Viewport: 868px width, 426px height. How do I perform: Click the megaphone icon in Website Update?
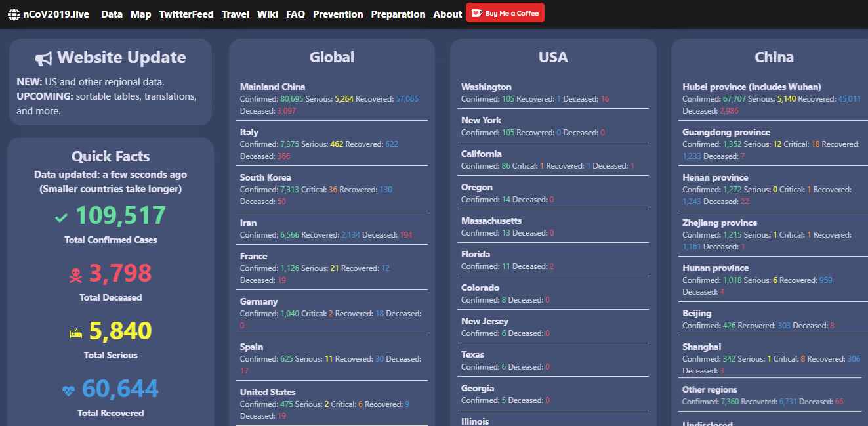click(44, 58)
